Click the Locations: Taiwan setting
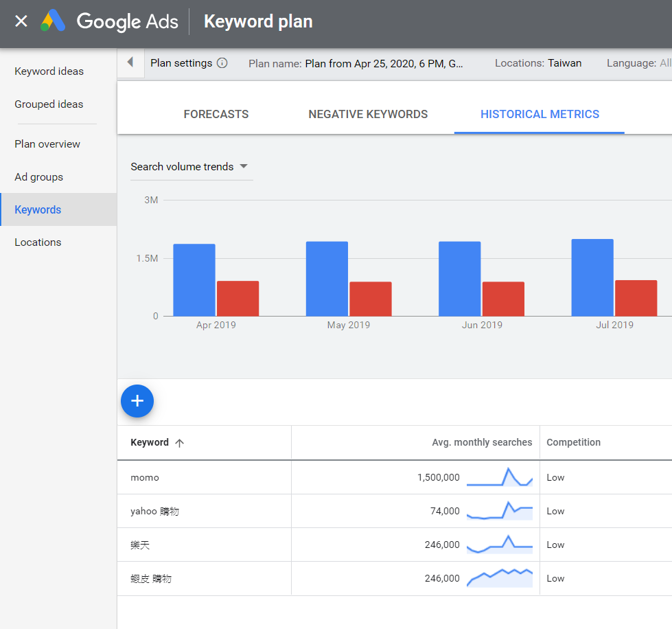Screen dimensions: 672x629 tap(538, 63)
